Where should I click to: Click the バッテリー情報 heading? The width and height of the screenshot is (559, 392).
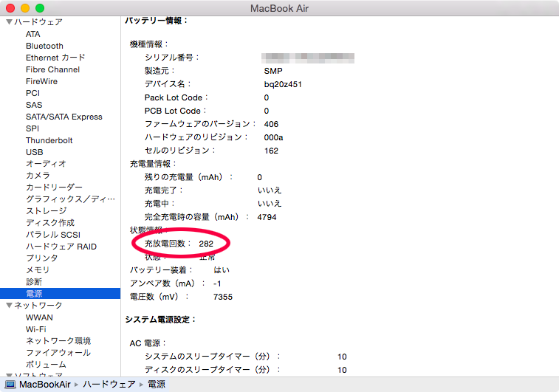pos(156,21)
